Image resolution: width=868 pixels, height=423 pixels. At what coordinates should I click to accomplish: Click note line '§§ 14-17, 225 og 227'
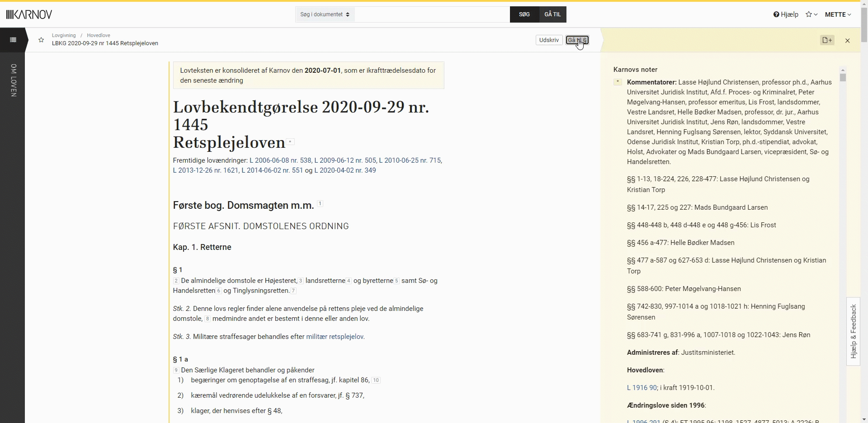click(x=697, y=207)
